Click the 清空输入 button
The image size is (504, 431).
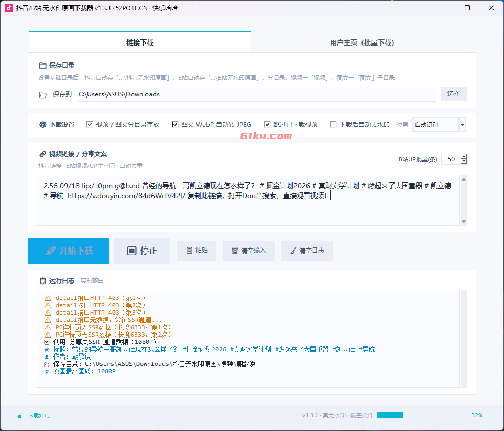[x=248, y=251]
